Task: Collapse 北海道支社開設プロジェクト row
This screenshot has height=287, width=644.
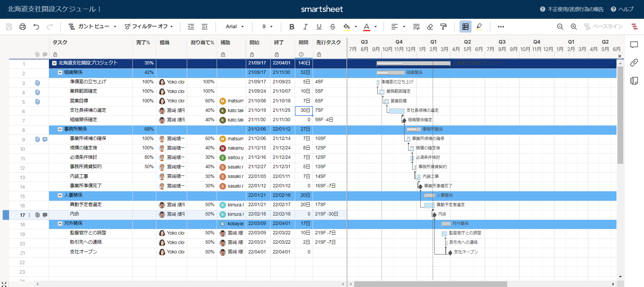Action: (x=54, y=63)
